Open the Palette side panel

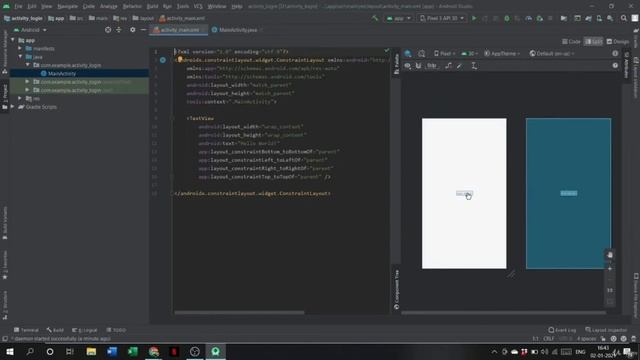click(396, 64)
